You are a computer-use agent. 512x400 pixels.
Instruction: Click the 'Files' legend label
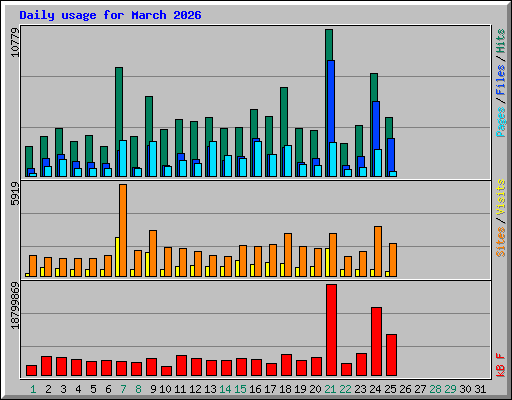(501, 80)
